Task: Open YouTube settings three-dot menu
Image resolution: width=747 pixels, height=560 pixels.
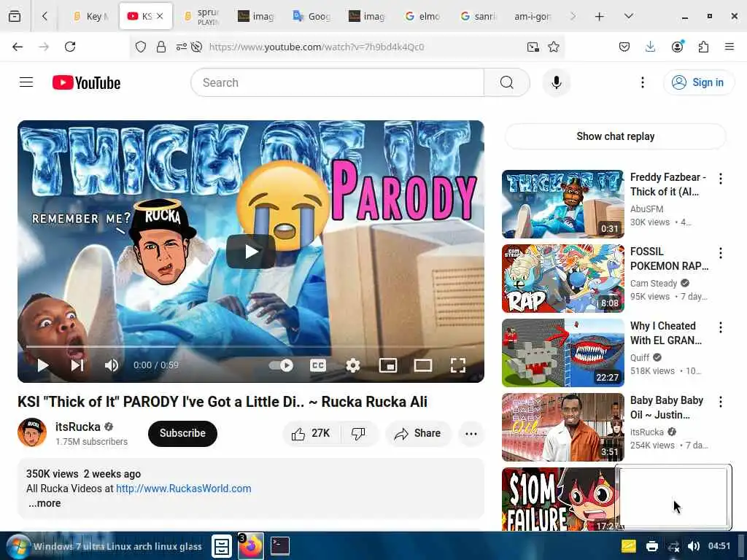Action: click(x=642, y=82)
